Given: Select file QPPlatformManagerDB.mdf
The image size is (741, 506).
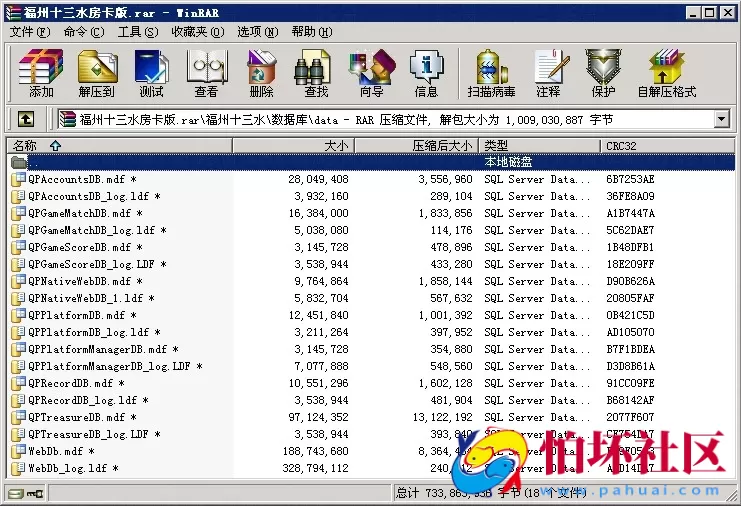Looking at the screenshot, I should tap(103, 349).
